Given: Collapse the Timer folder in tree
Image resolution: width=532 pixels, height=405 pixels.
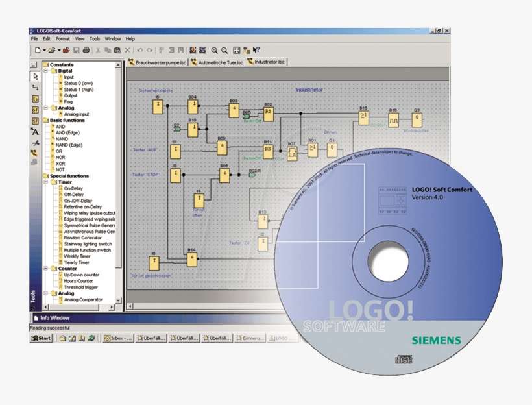Looking at the screenshot, I should pyautogui.click(x=47, y=182).
